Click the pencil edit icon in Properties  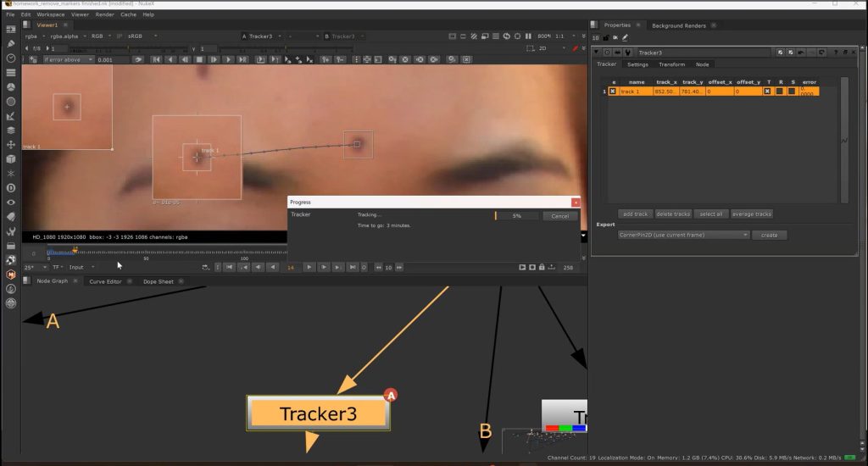(625, 37)
